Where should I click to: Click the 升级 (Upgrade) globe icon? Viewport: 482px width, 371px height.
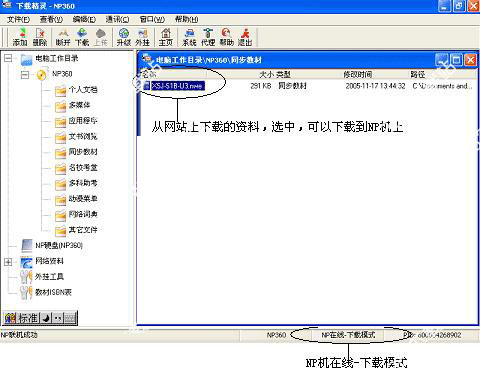[x=124, y=37]
